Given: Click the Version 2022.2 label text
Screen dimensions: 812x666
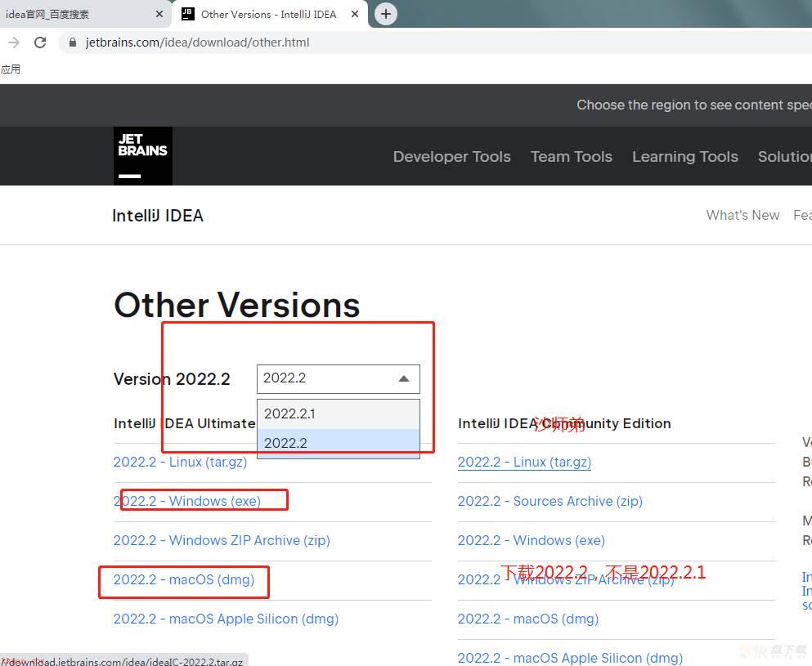Looking at the screenshot, I should [x=172, y=379].
